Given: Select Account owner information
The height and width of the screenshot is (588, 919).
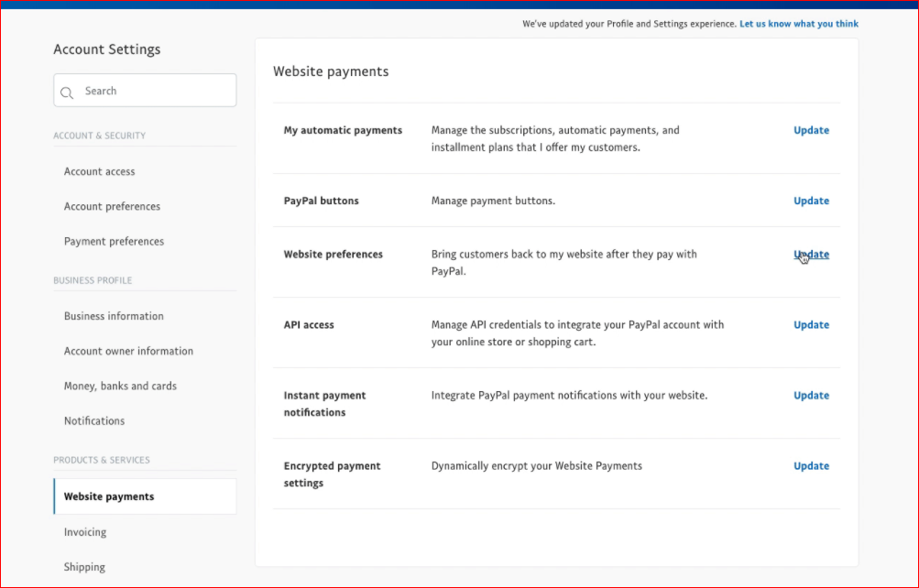Looking at the screenshot, I should pos(128,352).
